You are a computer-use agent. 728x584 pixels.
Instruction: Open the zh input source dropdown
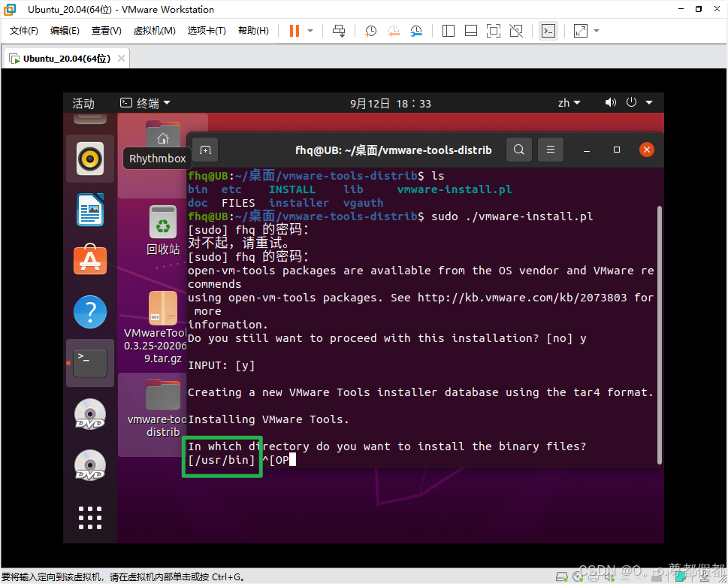pyautogui.click(x=569, y=103)
